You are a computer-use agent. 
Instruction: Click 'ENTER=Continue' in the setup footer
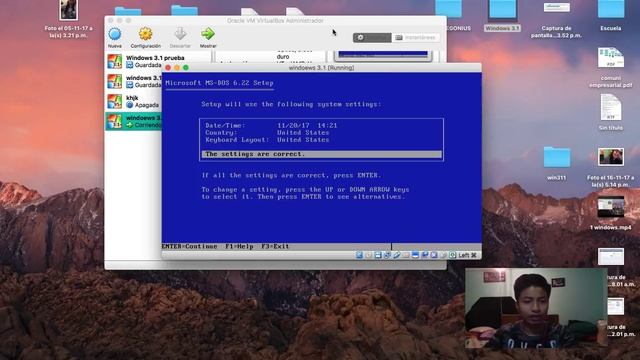click(x=189, y=247)
